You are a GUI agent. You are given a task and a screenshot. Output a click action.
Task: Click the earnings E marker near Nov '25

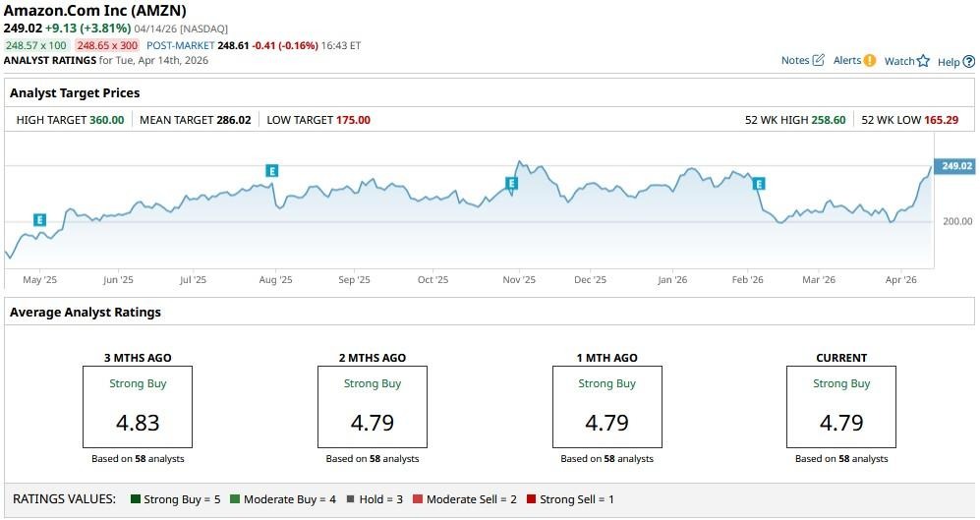click(x=511, y=183)
